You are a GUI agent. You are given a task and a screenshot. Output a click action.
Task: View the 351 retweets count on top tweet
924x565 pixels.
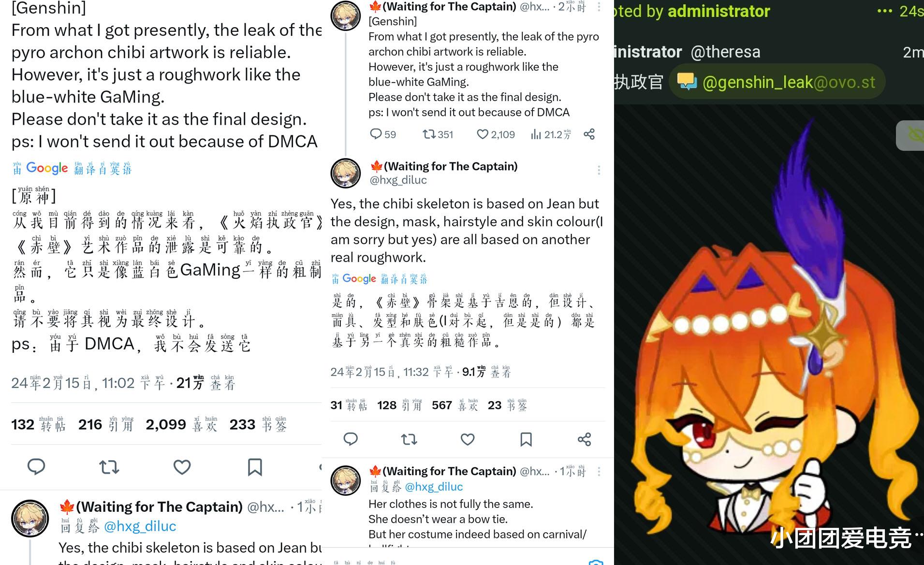(438, 134)
